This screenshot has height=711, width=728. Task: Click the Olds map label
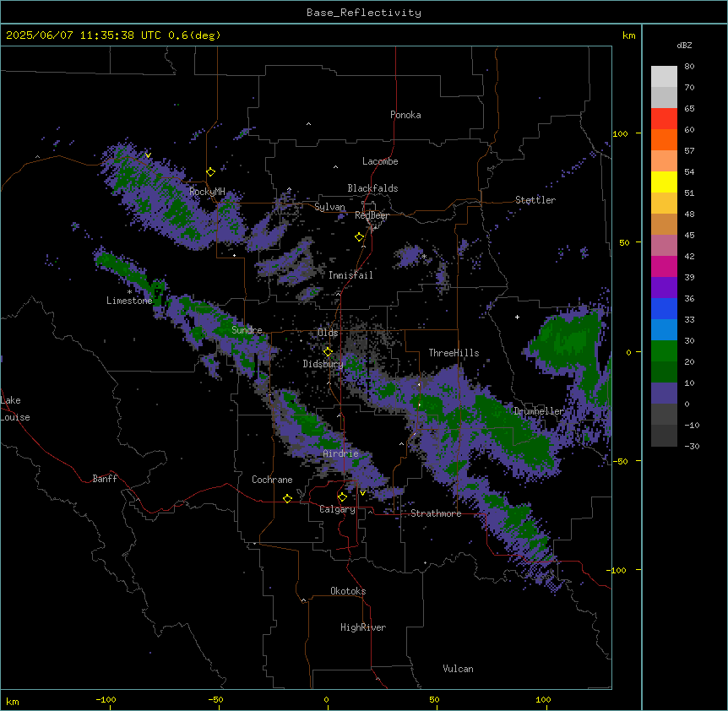[x=328, y=333]
